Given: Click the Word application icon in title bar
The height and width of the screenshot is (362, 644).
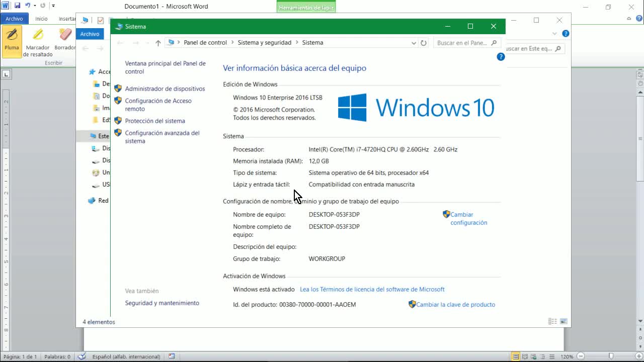Looking at the screenshot, I should point(6,6).
